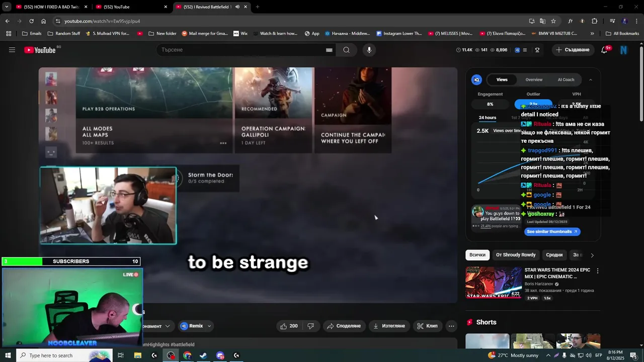Open the notifications bell
Viewport: 644px width, 362px height.
tap(604, 50)
